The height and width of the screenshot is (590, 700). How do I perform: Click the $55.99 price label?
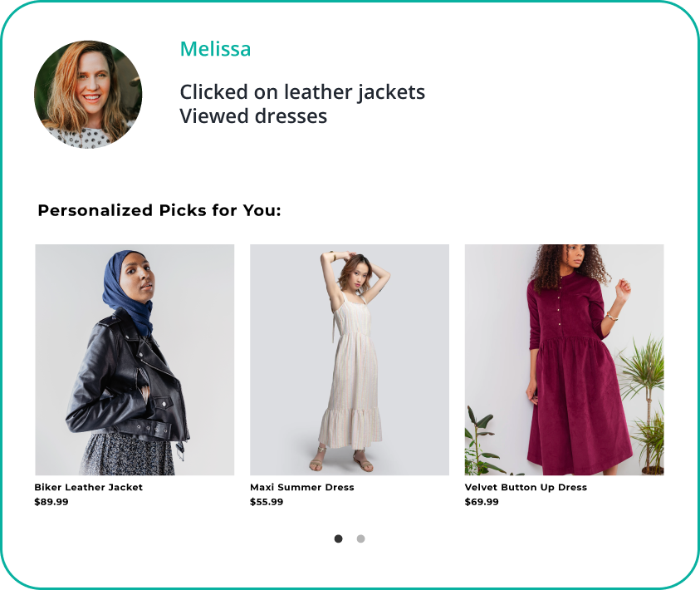coord(267,502)
